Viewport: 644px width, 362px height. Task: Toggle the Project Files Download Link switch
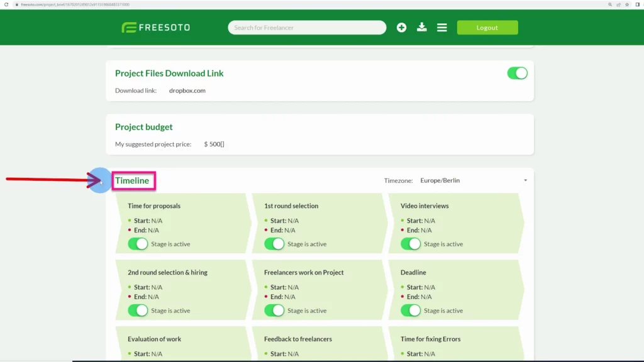coord(517,73)
